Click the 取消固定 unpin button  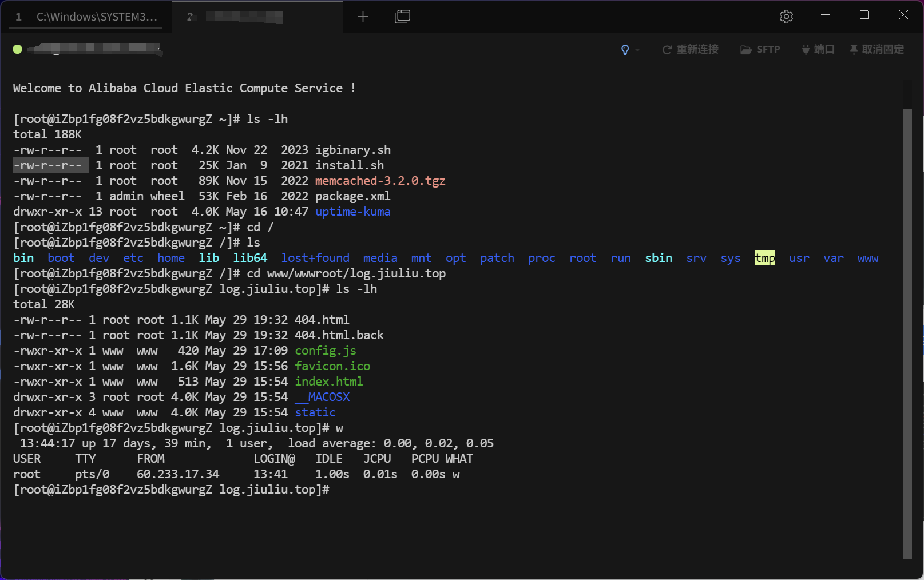[877, 50]
